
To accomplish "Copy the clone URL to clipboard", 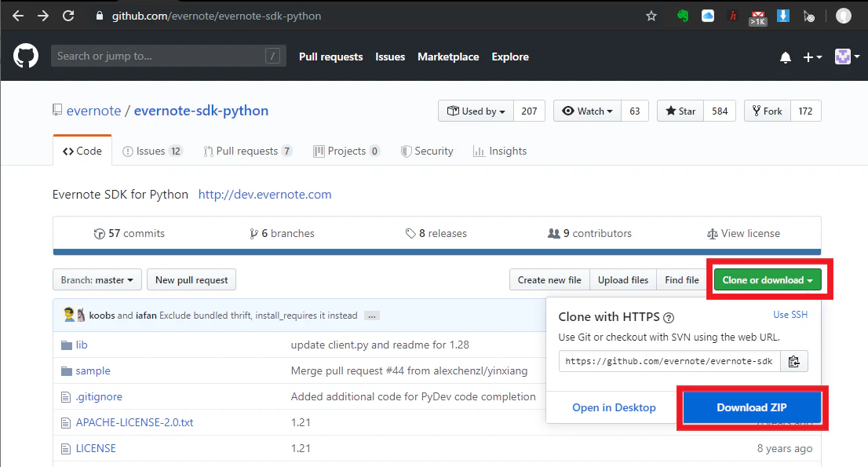I will tap(793, 361).
